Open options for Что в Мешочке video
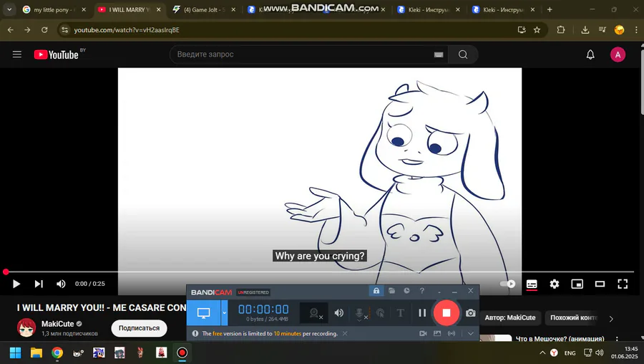Viewport: 644px width, 364px height. (617, 339)
